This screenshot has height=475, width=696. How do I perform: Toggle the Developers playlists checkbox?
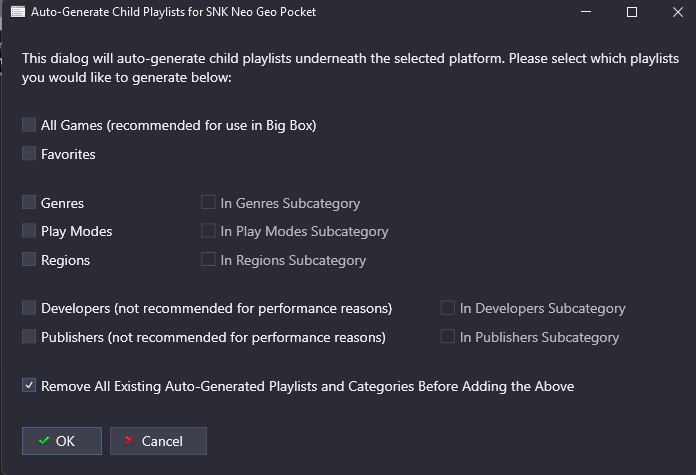(x=29, y=308)
